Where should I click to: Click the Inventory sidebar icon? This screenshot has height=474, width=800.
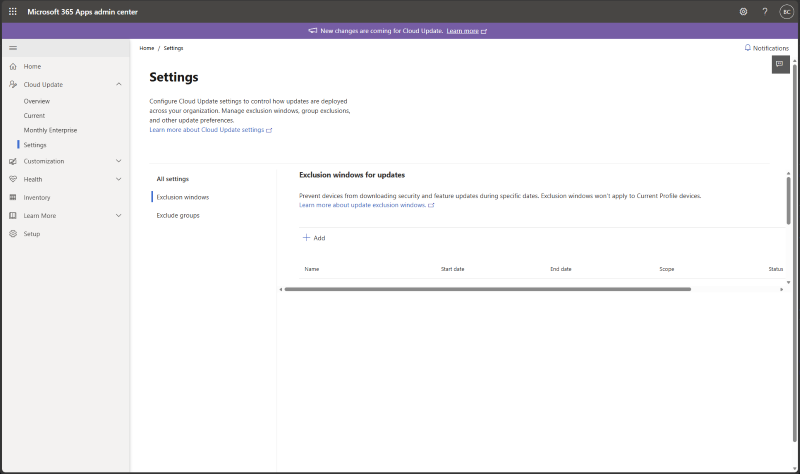13,197
